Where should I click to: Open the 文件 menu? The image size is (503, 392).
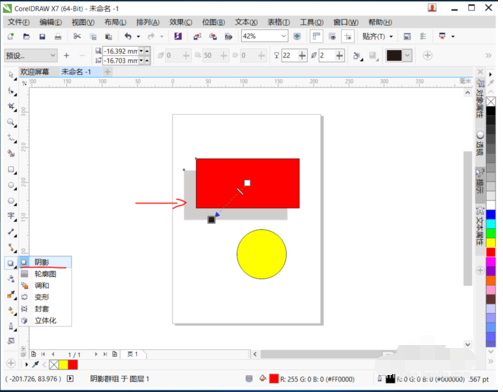(x=19, y=22)
